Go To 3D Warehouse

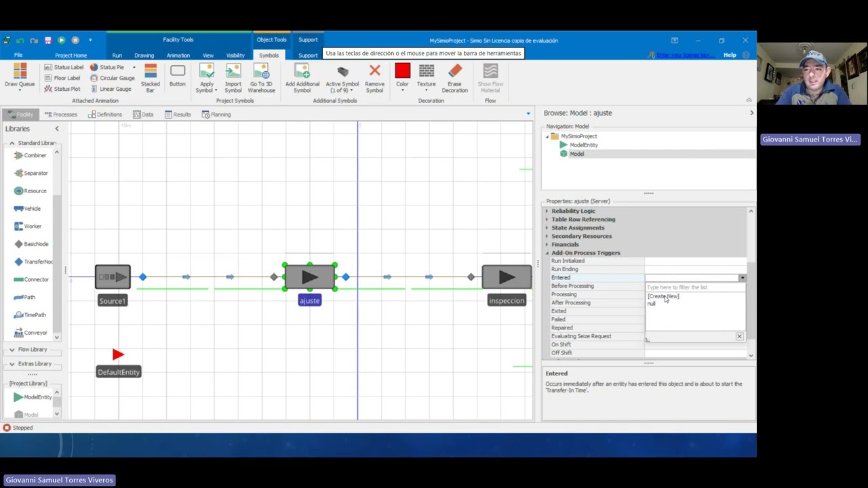261,79
